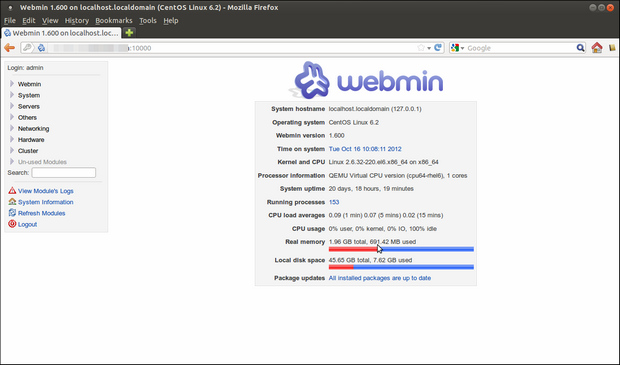620x365 pixels.
Task: Expand the Cluster category
Action: (12, 150)
